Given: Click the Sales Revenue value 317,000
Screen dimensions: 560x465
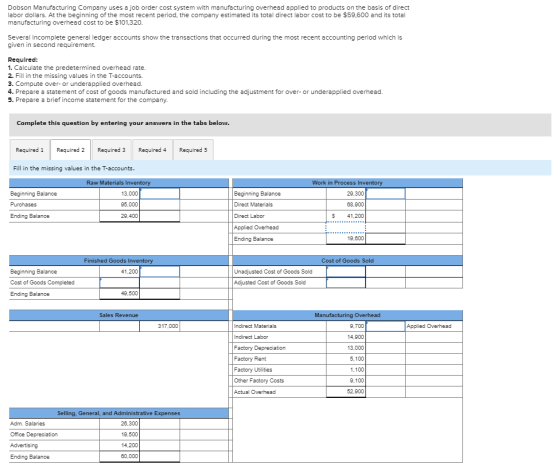Looking at the screenshot, I should [160, 326].
